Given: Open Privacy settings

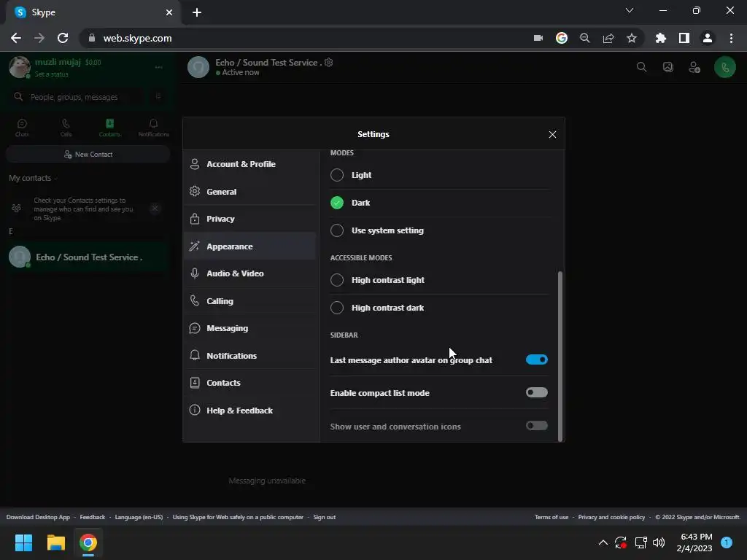Looking at the screenshot, I should click(x=249, y=219).
